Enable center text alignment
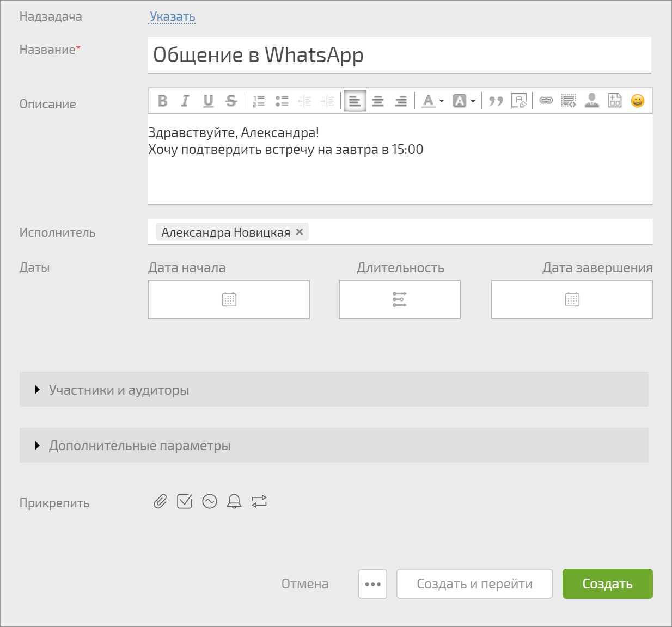The image size is (672, 627). pos(378,101)
